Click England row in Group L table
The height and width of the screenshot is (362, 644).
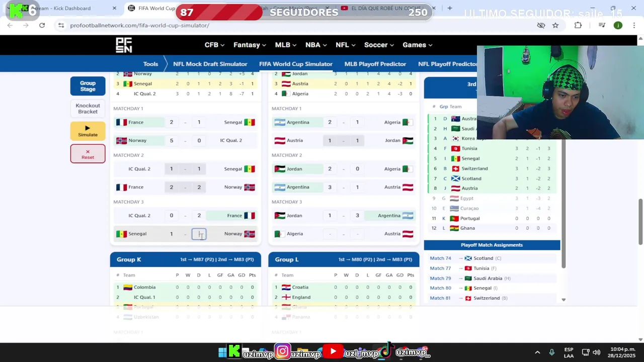tap(344, 297)
